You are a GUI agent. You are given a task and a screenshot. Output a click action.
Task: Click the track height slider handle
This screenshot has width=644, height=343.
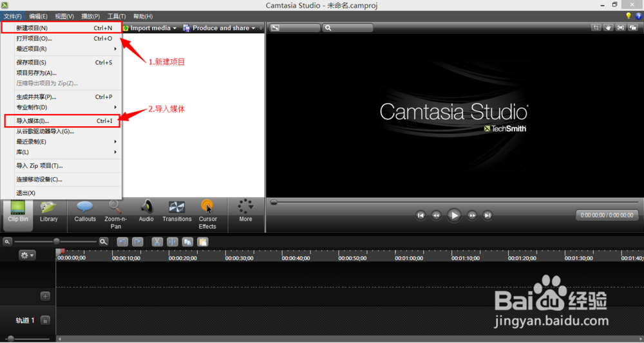(11, 339)
